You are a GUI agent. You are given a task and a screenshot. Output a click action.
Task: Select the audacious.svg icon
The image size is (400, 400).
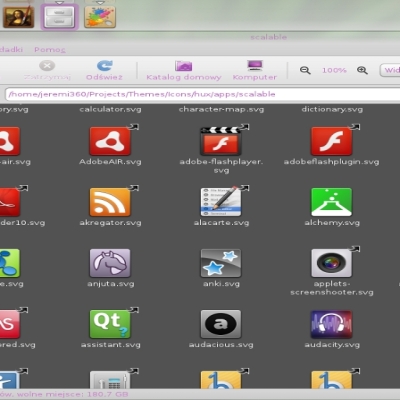coord(221,324)
